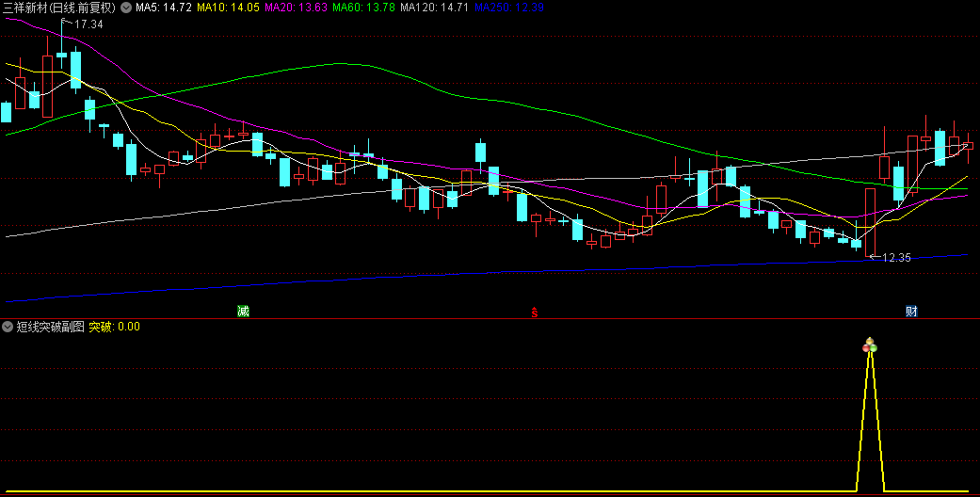This screenshot has width=980, height=497.
Task: Select the MA20: 13.63 label
Action: coord(297,8)
